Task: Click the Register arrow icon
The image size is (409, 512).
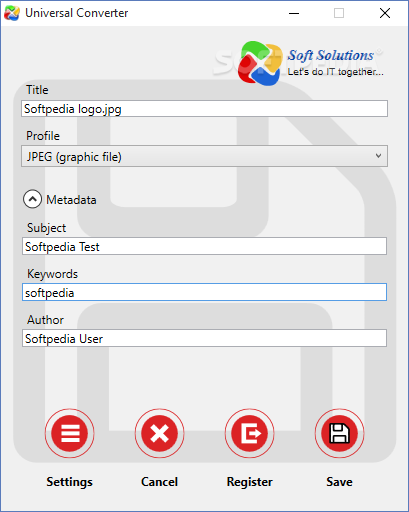Action: pyautogui.click(x=250, y=433)
